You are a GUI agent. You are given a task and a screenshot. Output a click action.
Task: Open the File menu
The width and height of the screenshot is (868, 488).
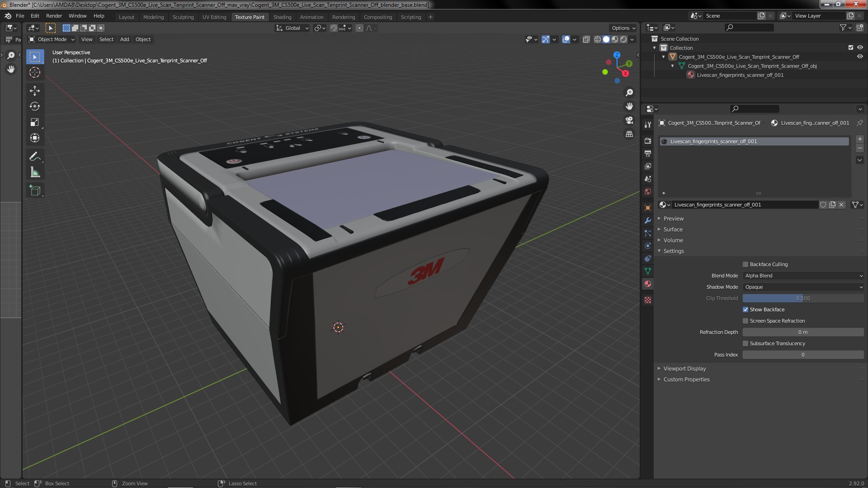pyautogui.click(x=20, y=16)
